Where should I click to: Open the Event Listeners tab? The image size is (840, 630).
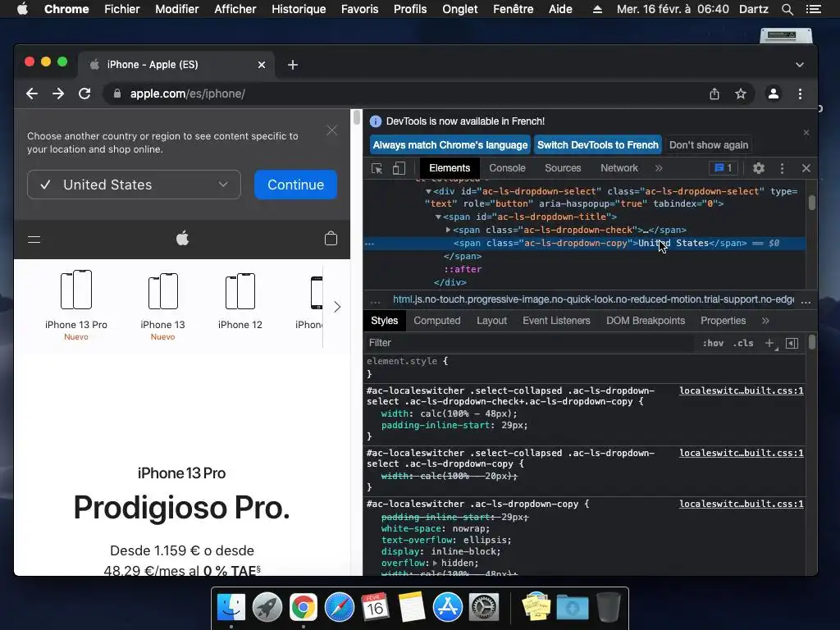coord(556,321)
